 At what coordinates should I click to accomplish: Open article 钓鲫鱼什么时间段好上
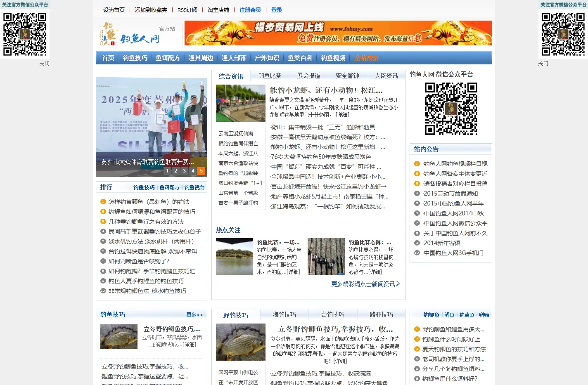tap(451, 339)
